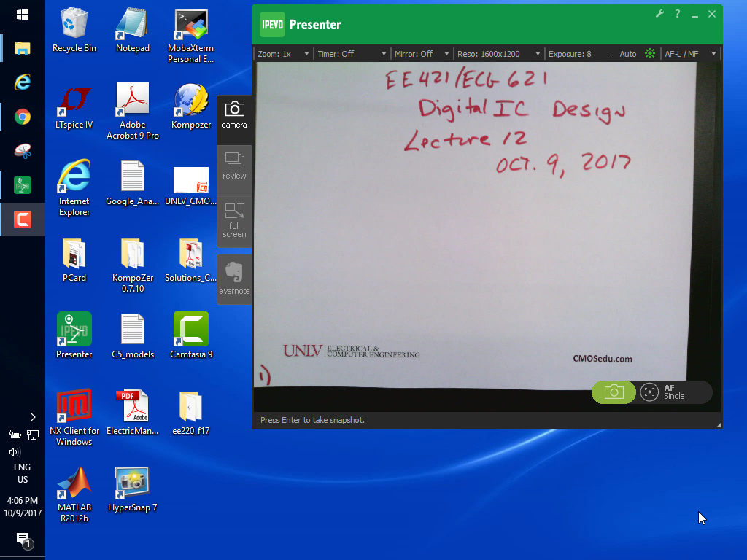Screen dimensions: 747x560
Task: Select the LTspice IV desktop icon
Action: coord(74,106)
